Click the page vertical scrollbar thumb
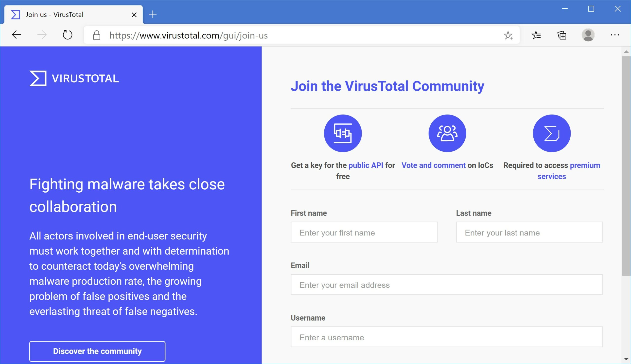This screenshot has height=364, width=631. click(626, 166)
